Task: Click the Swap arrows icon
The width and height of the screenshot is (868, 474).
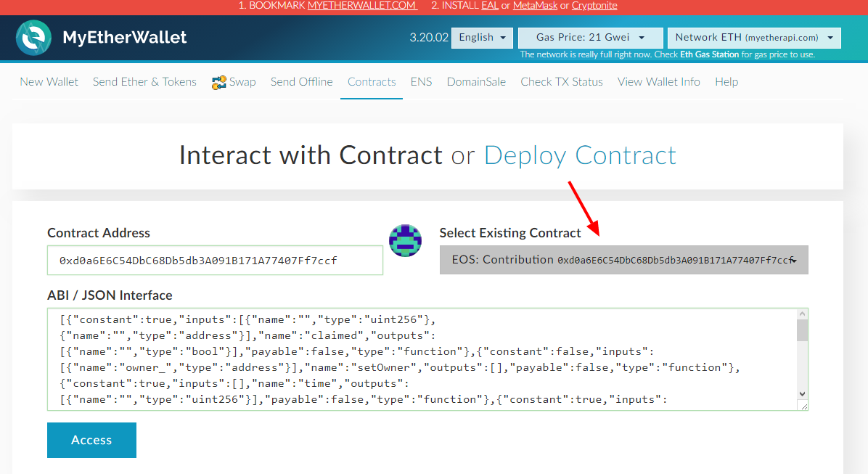Action: [218, 83]
